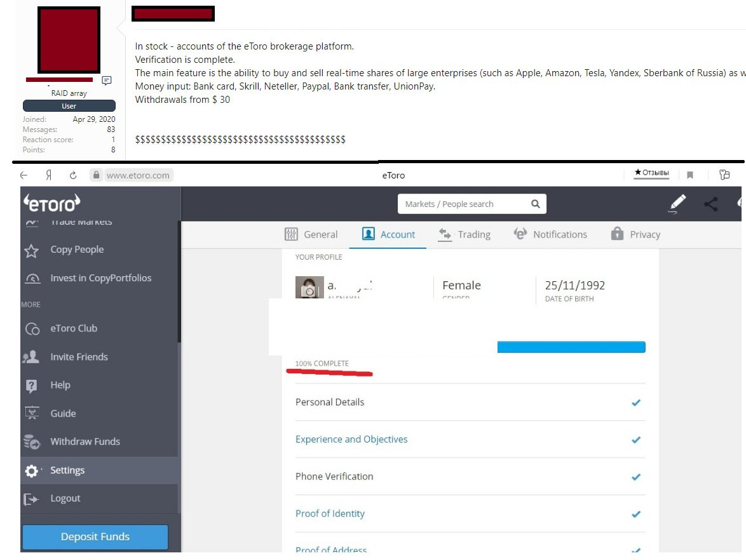Click the profile photo thumbnail
This screenshot has height=560, width=746.
point(309,287)
